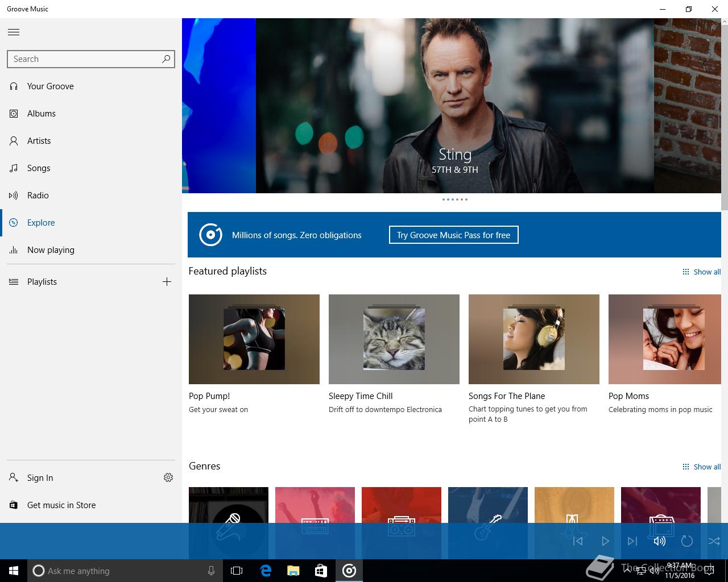The image size is (728, 582).
Task: Go to Albums in sidebar
Action: pos(42,114)
